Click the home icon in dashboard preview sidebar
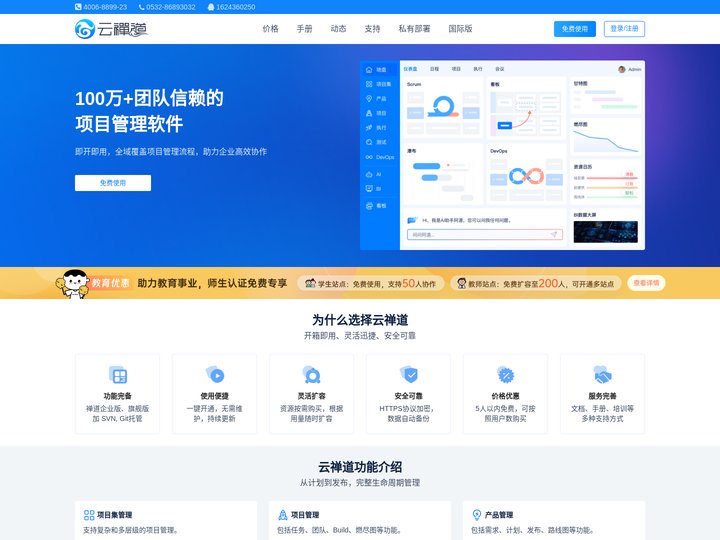This screenshot has width=720, height=540. [369, 70]
